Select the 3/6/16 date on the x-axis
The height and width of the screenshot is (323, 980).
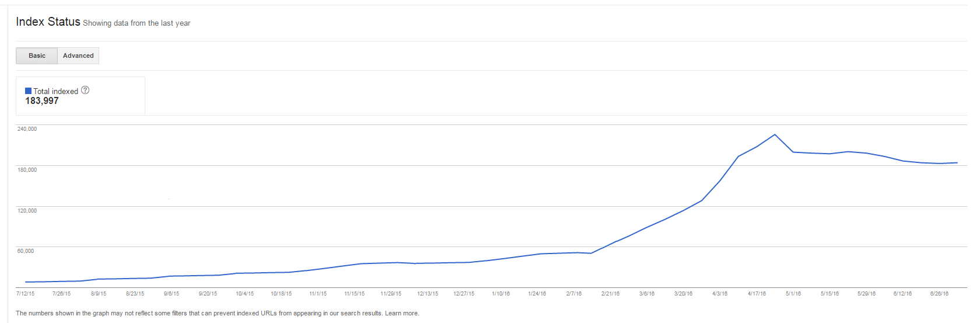click(646, 294)
